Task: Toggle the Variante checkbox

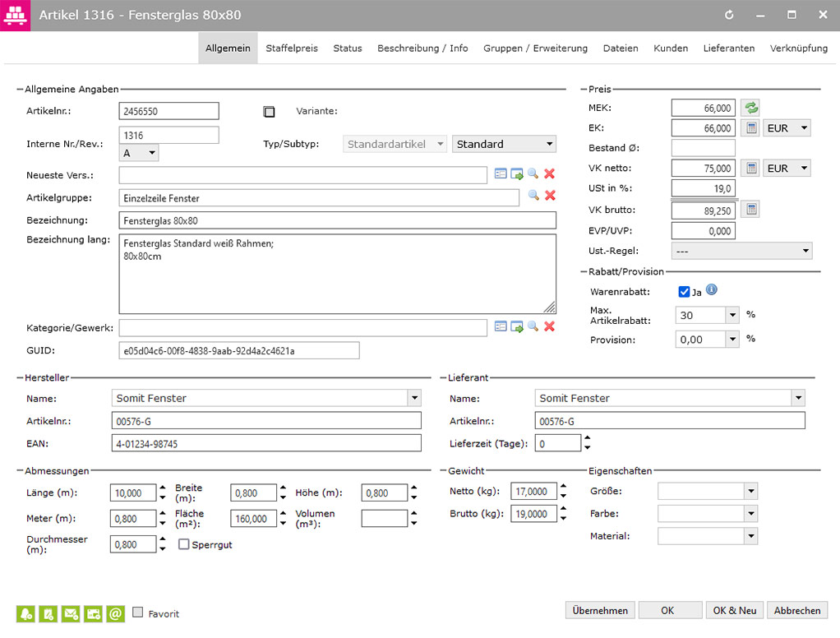Action: (269, 112)
